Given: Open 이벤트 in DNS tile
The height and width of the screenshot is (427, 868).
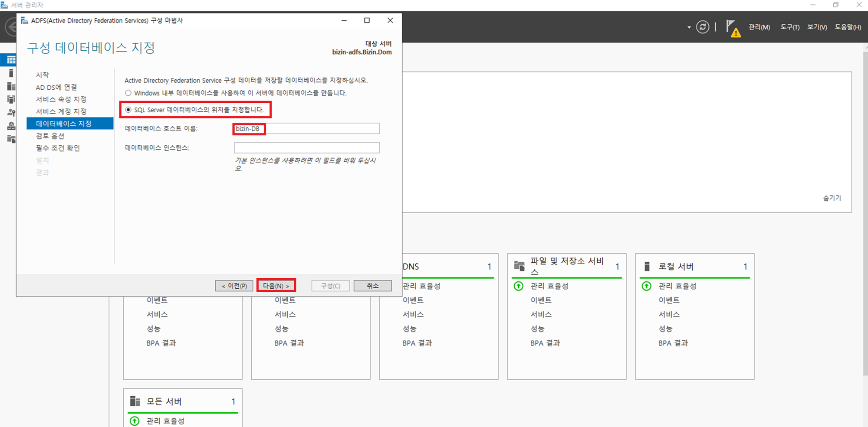Looking at the screenshot, I should tap(413, 300).
